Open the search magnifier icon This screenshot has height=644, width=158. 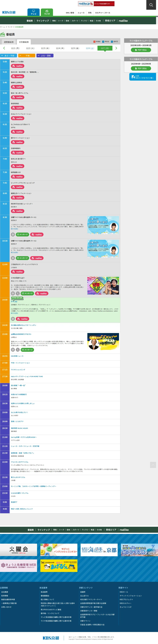(151, 5)
